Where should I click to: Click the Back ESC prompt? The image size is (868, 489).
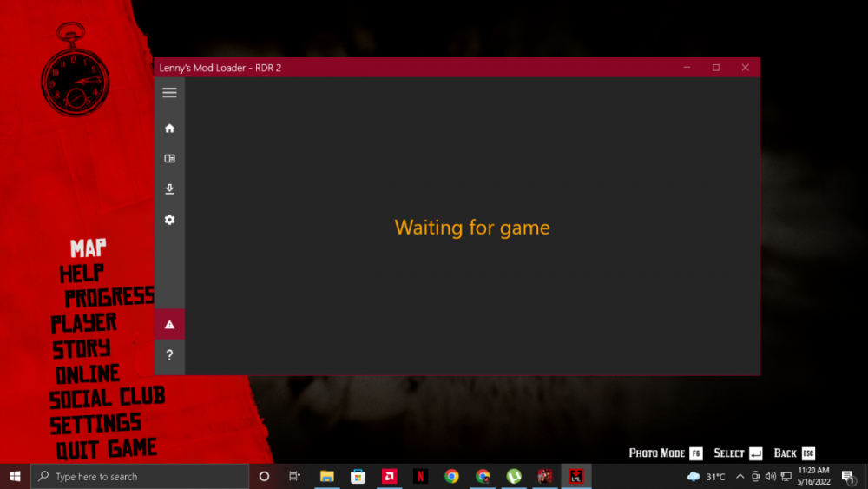click(x=794, y=453)
